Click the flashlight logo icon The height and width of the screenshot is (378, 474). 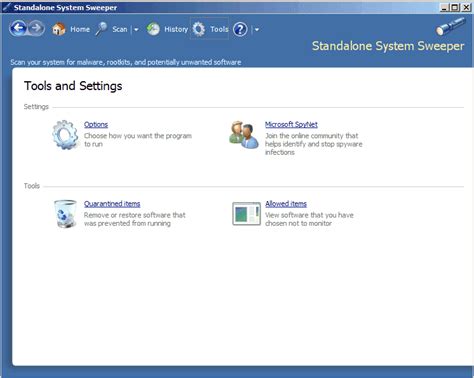click(x=451, y=26)
